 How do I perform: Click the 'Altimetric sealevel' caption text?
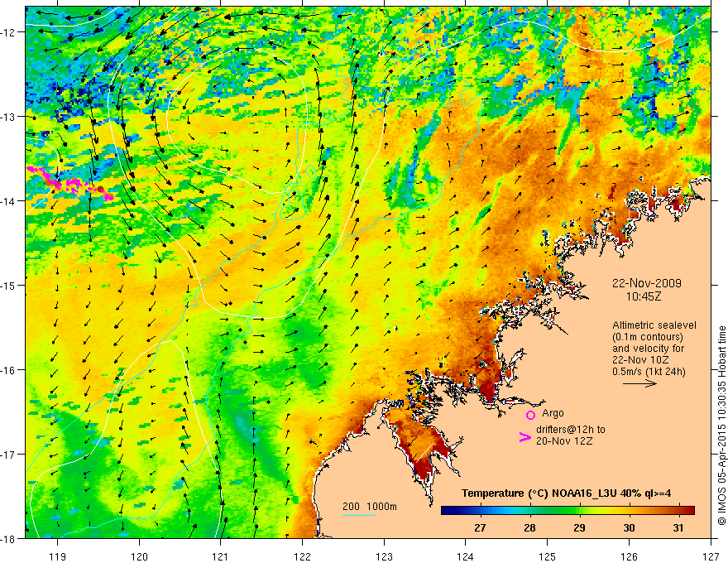[x=654, y=325]
